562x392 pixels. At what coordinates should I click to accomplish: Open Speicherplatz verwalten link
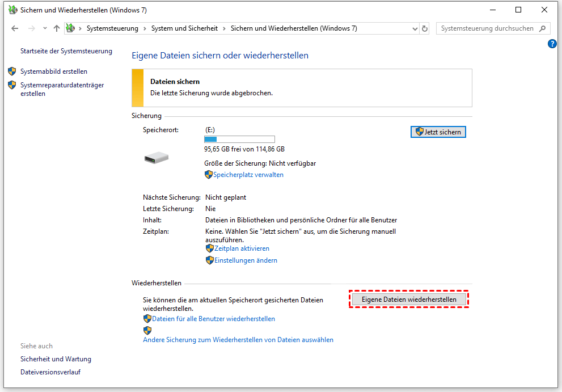click(x=248, y=175)
